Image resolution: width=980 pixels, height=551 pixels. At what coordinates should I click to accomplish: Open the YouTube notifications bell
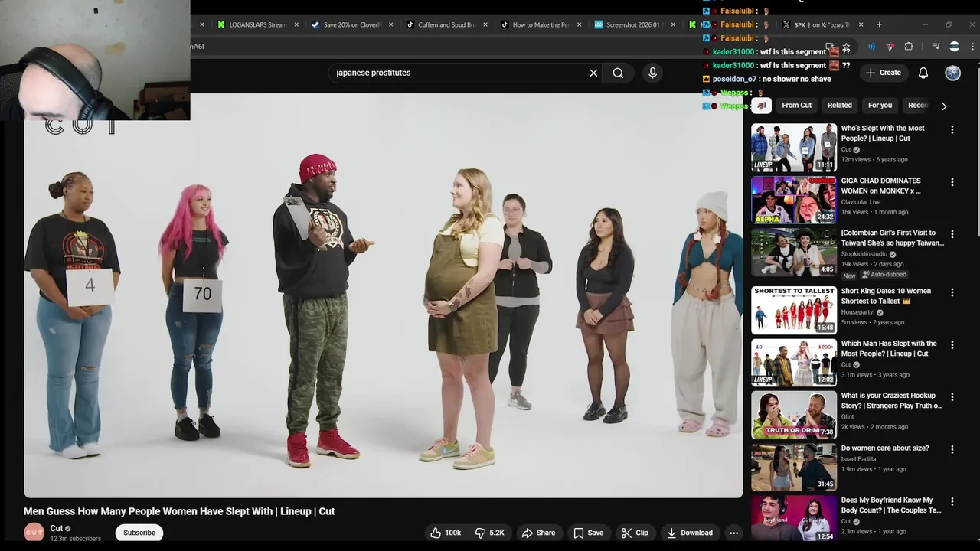click(x=923, y=73)
